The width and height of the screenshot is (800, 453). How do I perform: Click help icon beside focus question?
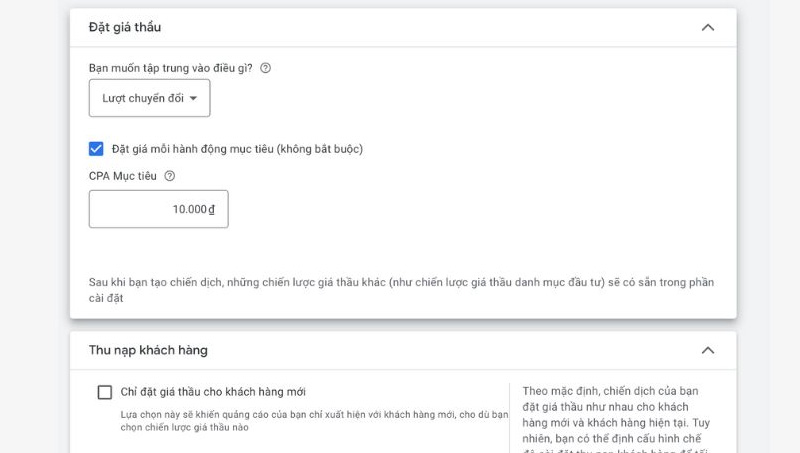pos(265,68)
